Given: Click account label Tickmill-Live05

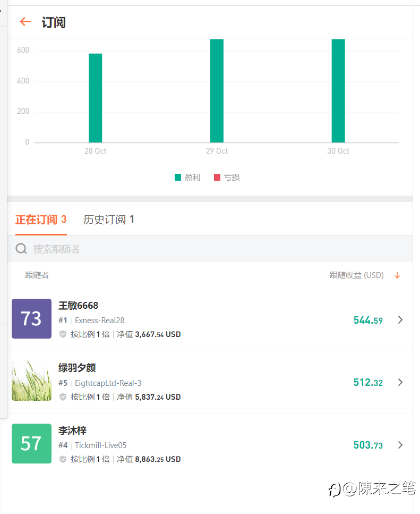Looking at the screenshot, I should [100, 445].
